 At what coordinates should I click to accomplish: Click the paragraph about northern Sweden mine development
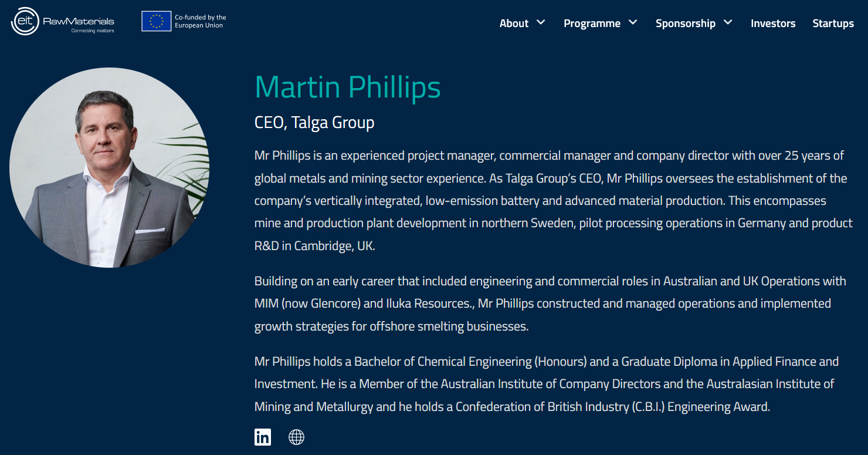(551, 201)
